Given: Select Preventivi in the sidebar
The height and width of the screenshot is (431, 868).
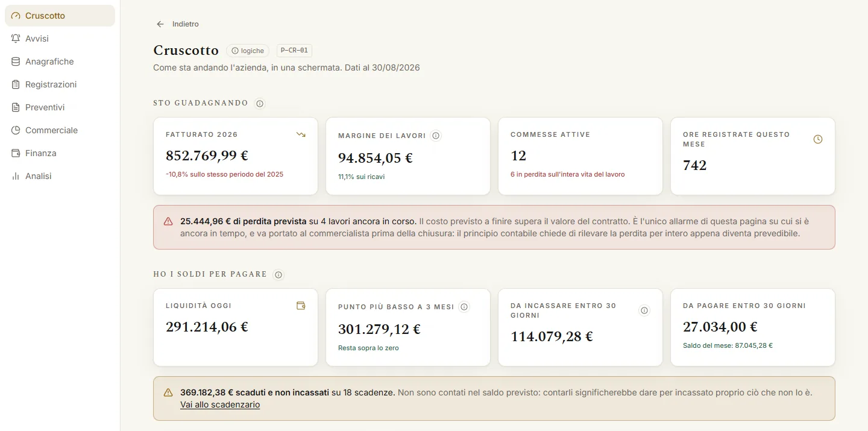Looking at the screenshot, I should click(60, 107).
